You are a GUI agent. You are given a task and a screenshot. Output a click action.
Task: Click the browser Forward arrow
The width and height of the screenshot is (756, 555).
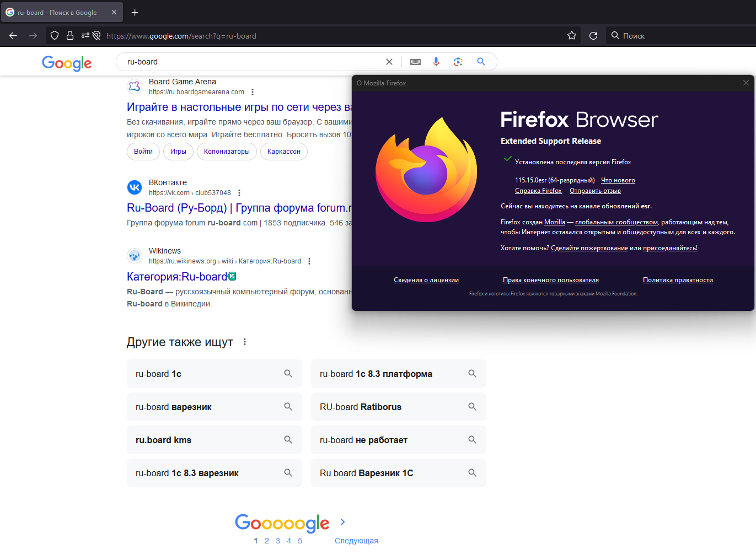click(x=33, y=36)
